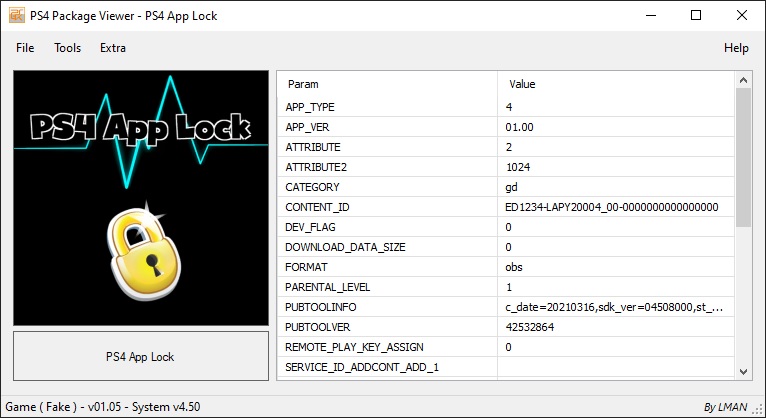Click the value obs
This screenshot has height=418, width=766.
(x=514, y=267)
